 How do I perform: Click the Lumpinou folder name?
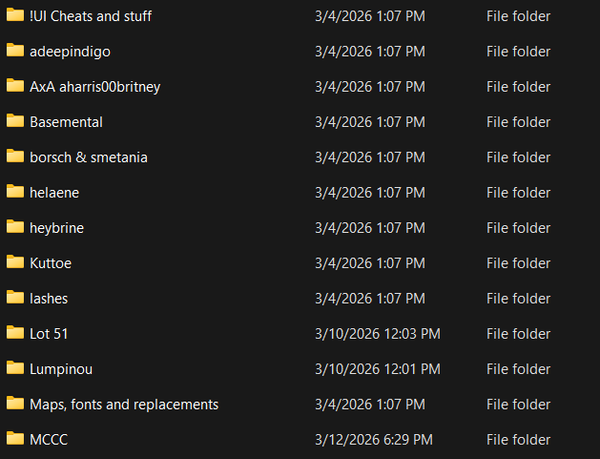61,369
